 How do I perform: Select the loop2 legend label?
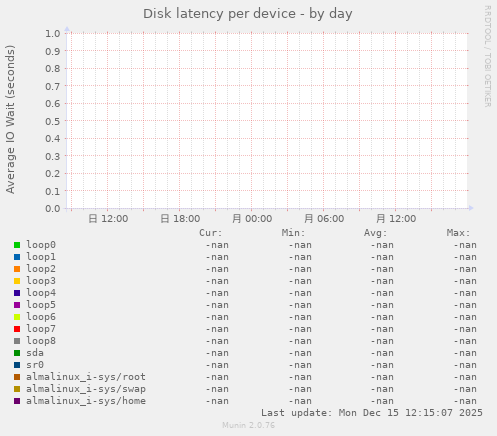(41, 269)
